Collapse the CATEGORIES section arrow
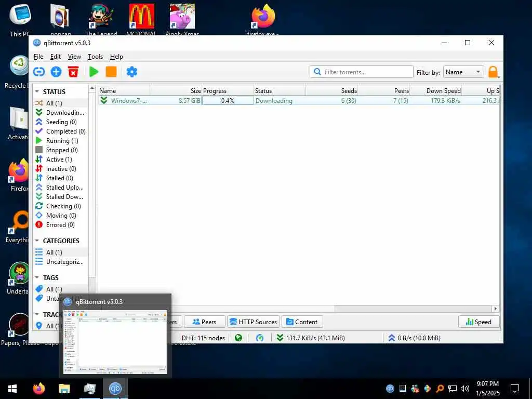This screenshot has height=399, width=532. click(37, 241)
